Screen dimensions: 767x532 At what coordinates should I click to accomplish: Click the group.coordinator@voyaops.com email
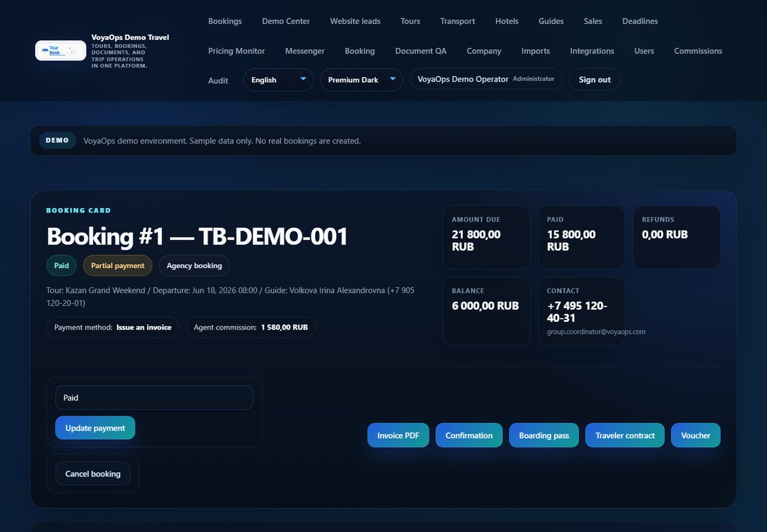point(596,332)
